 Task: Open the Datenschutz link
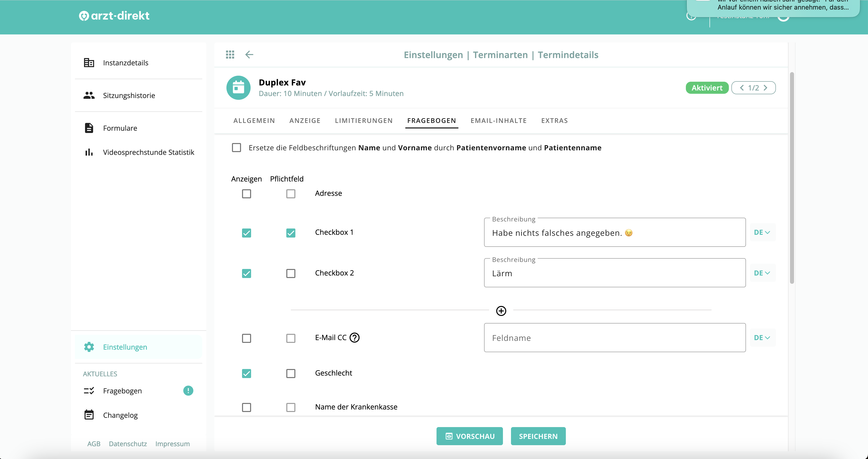click(x=128, y=443)
